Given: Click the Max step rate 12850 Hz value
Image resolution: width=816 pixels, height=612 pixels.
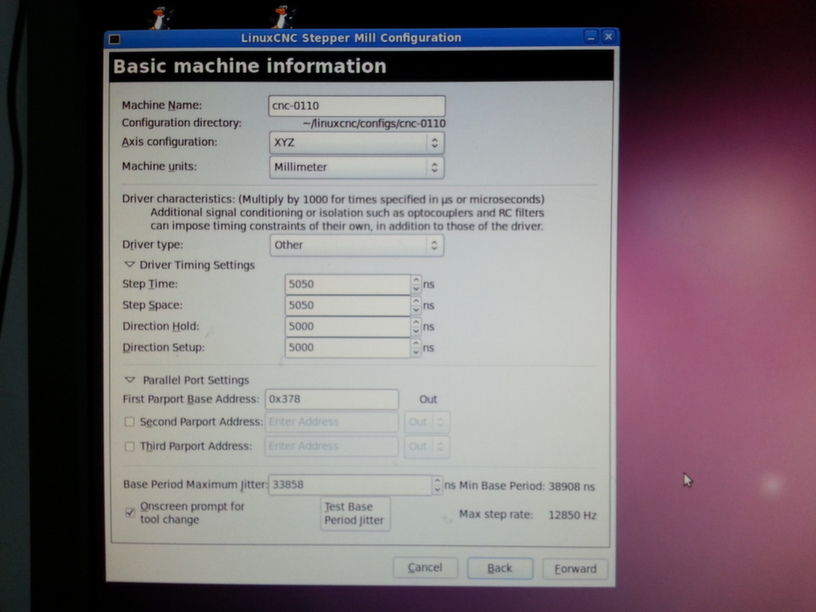Looking at the screenshot, I should point(572,515).
